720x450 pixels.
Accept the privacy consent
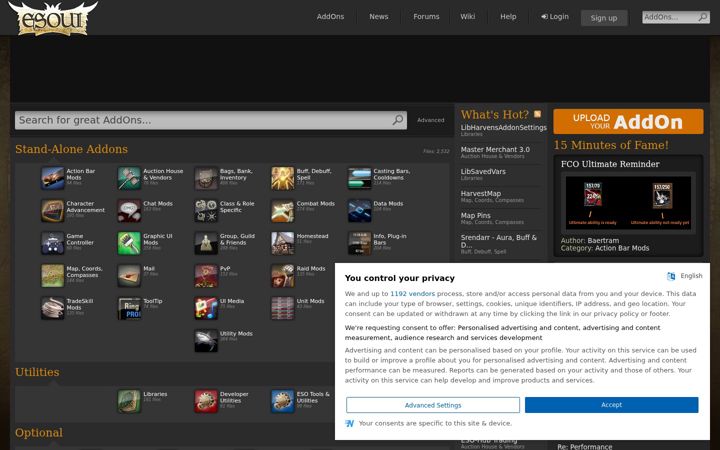pyautogui.click(x=612, y=405)
